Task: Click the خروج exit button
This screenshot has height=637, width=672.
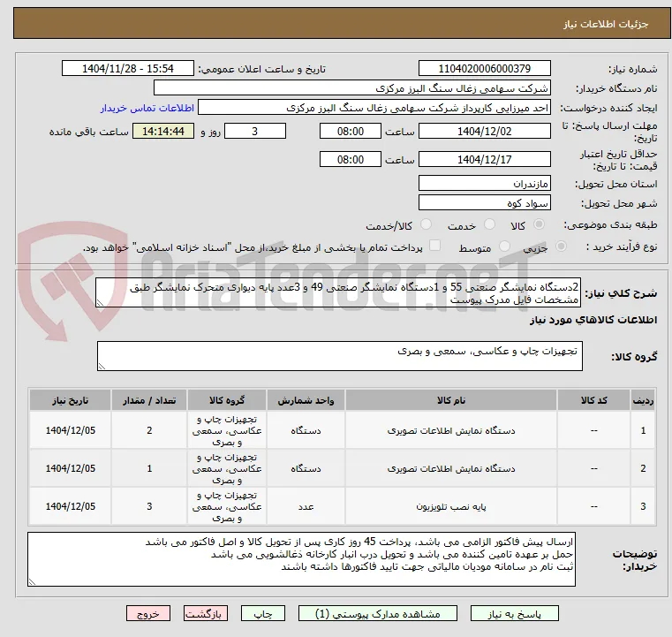Action: click(x=147, y=613)
